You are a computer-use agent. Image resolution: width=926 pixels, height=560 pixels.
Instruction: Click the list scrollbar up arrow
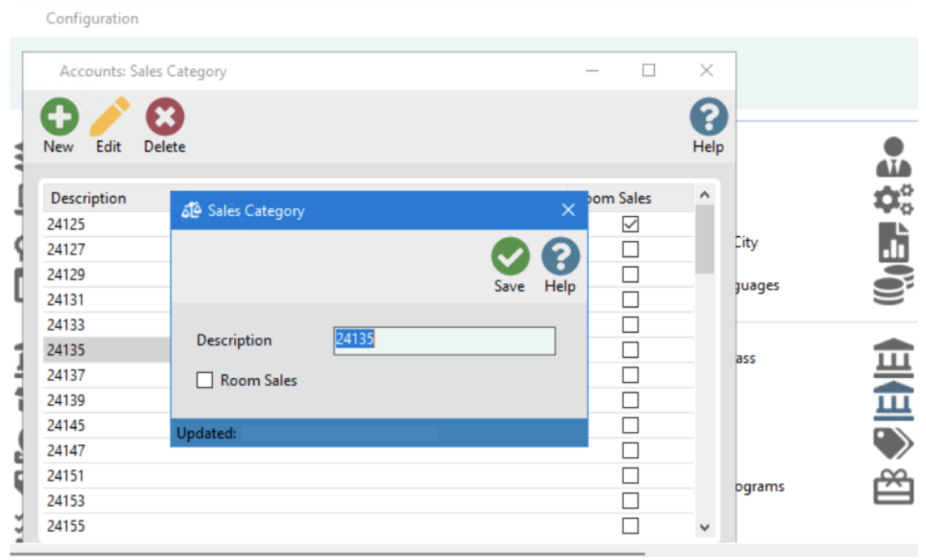click(703, 197)
